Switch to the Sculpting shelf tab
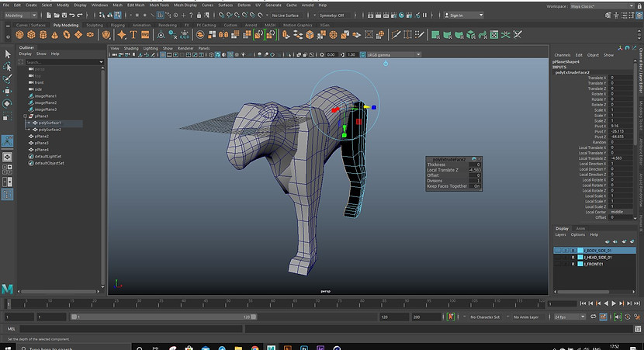 pos(95,25)
